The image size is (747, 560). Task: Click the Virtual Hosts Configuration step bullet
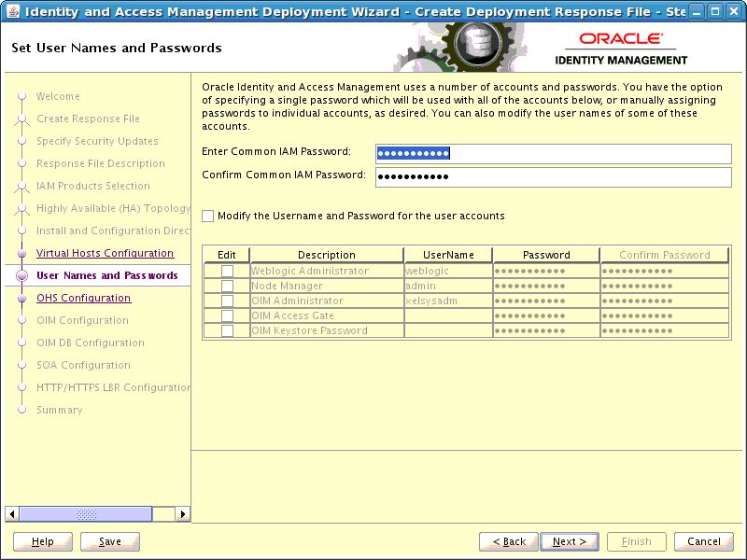(21, 253)
